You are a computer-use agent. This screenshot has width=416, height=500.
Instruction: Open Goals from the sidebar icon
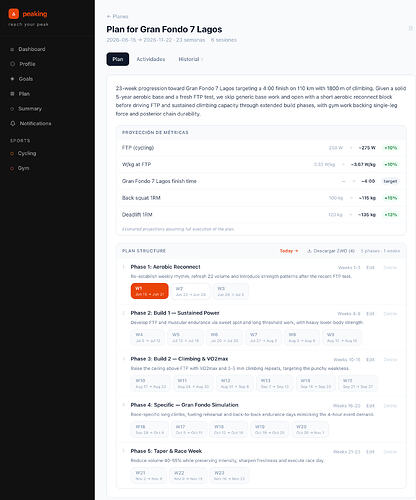pos(12,79)
